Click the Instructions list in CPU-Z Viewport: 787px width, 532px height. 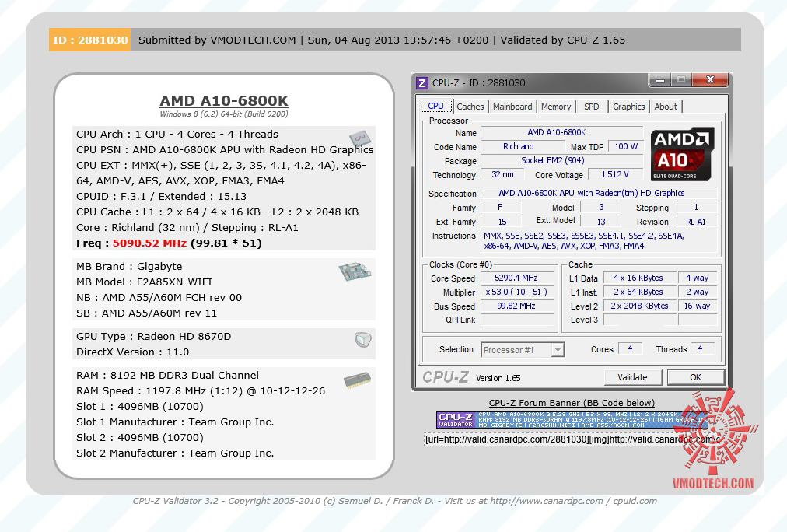click(599, 241)
